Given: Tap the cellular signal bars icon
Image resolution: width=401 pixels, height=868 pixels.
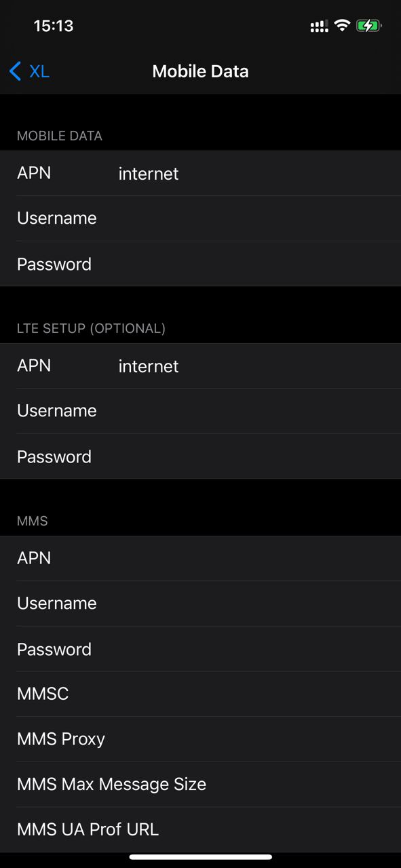Looking at the screenshot, I should (x=319, y=26).
